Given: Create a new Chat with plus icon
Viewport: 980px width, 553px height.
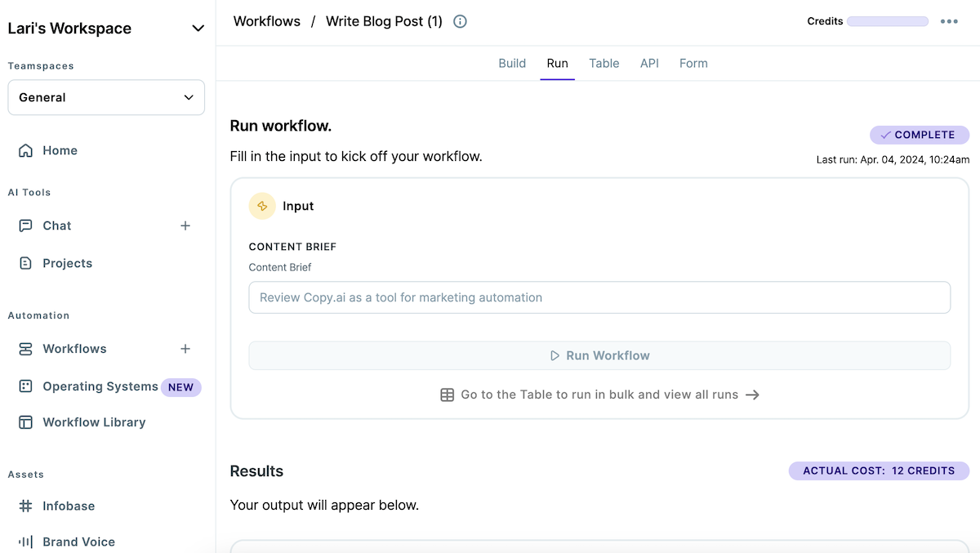Looking at the screenshot, I should pos(185,225).
